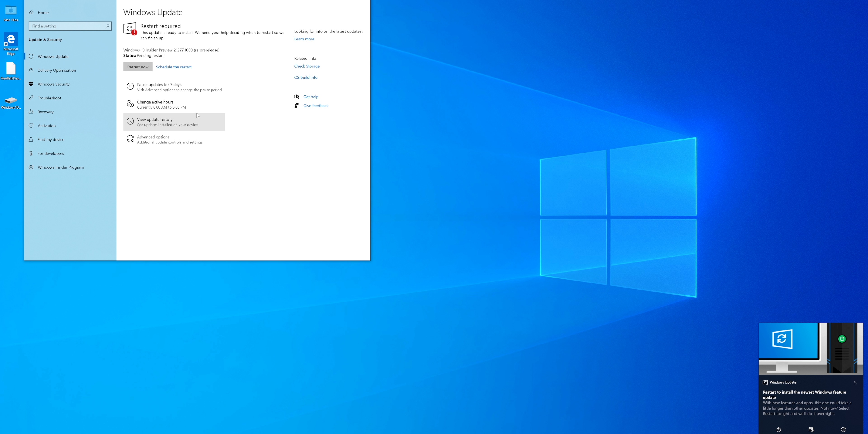Click Schedule the restart option

pyautogui.click(x=173, y=66)
